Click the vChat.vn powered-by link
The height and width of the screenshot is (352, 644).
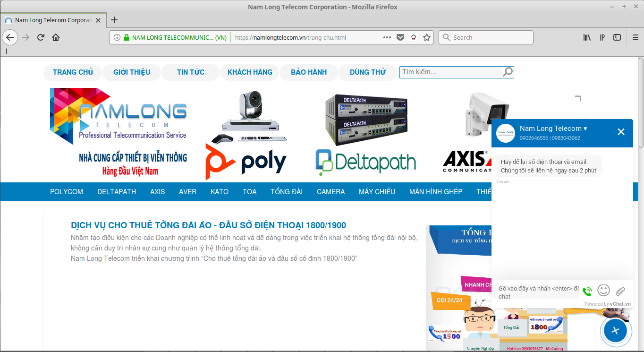coord(620,304)
